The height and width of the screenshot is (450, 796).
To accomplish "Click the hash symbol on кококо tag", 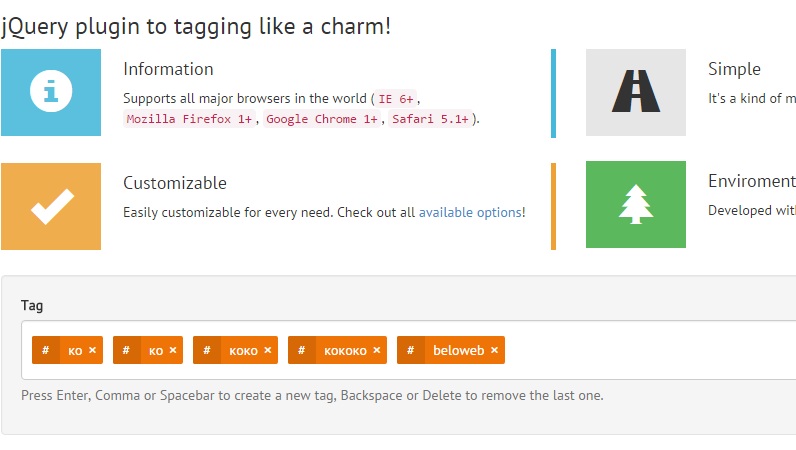I will (301, 350).
